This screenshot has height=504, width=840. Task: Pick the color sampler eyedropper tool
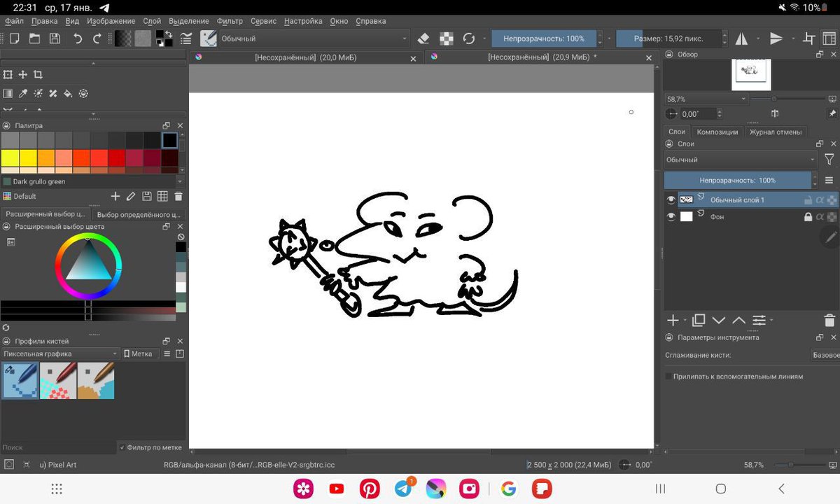click(23, 93)
